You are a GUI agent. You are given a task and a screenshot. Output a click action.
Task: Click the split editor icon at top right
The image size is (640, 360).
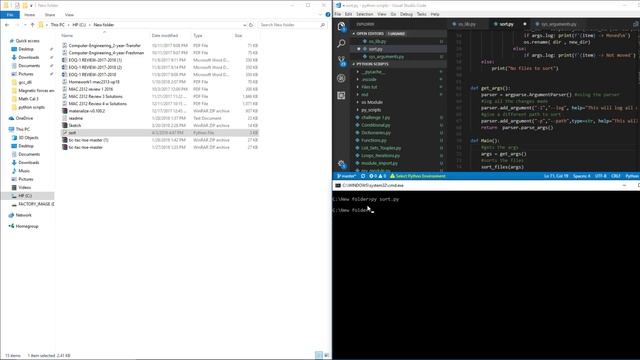635,24
